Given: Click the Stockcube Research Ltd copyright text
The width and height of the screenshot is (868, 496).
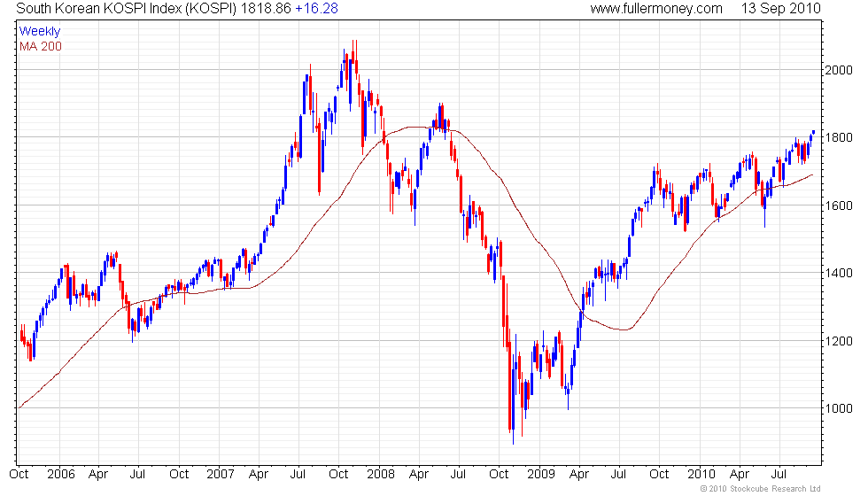Looking at the screenshot, I should point(760,488).
